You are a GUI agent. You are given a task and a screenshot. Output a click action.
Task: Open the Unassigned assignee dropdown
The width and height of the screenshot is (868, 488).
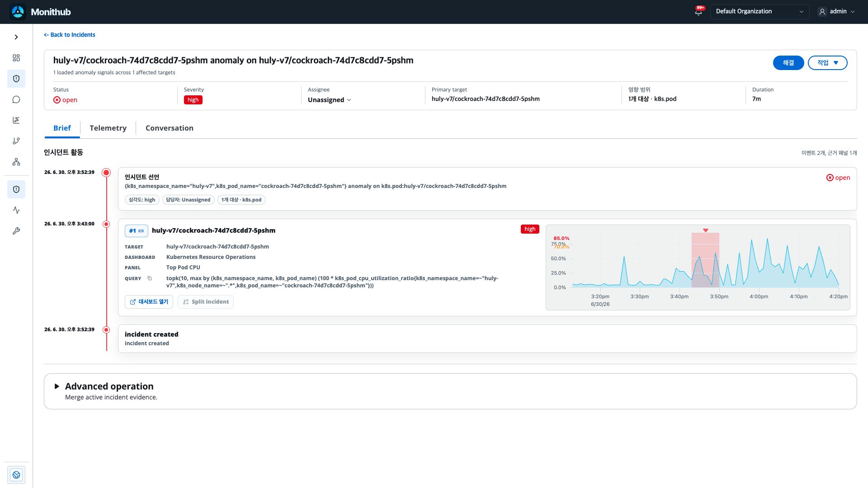(330, 100)
